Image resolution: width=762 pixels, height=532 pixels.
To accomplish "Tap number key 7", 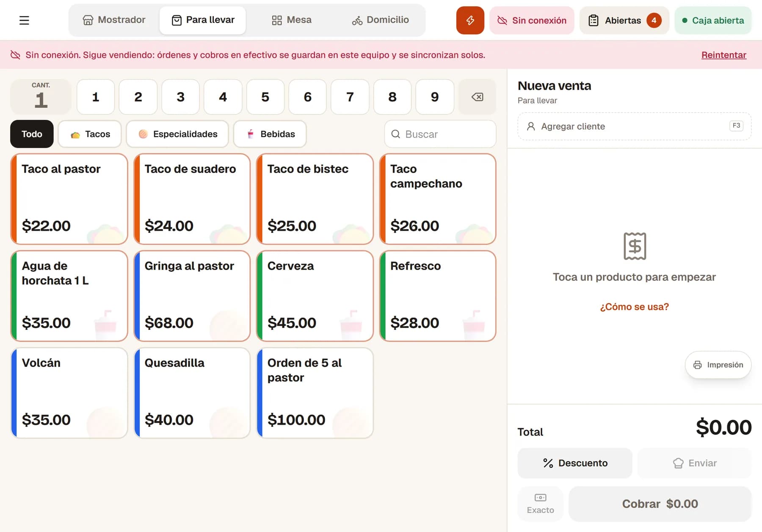I will 350,97.
